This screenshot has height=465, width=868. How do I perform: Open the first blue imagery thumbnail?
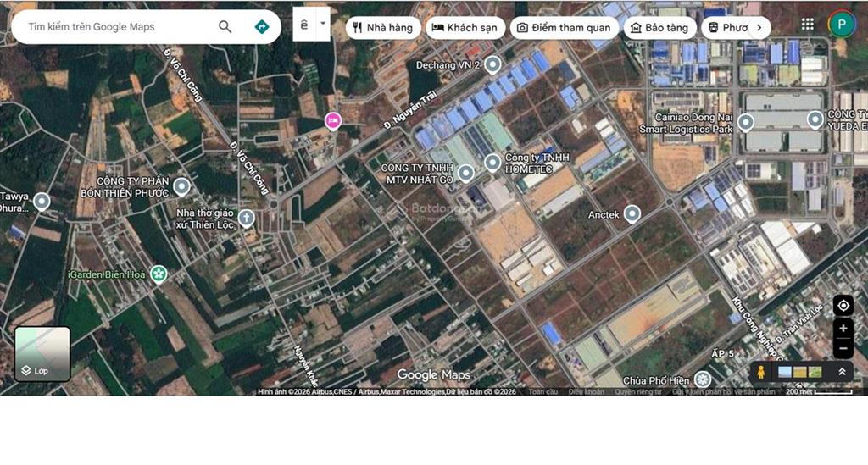tap(784, 372)
